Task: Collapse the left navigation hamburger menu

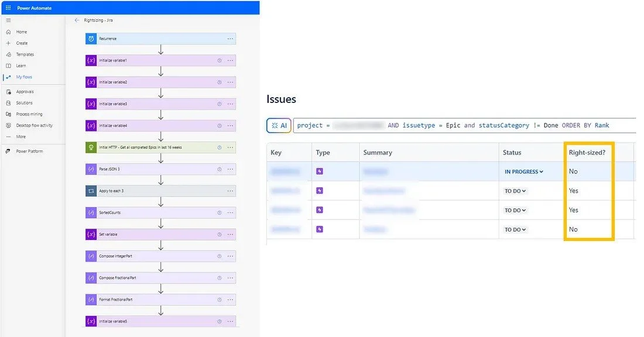Action: coord(8,20)
